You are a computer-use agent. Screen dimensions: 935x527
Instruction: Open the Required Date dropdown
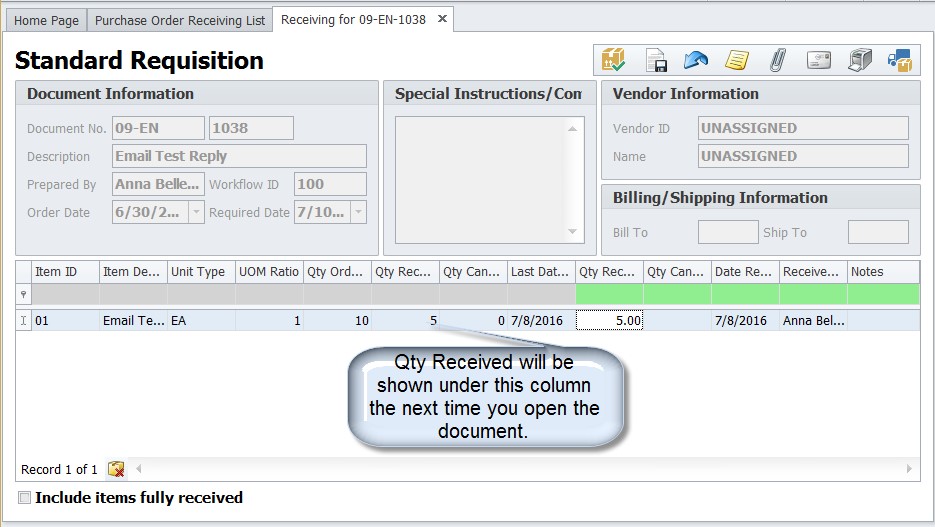tap(358, 212)
